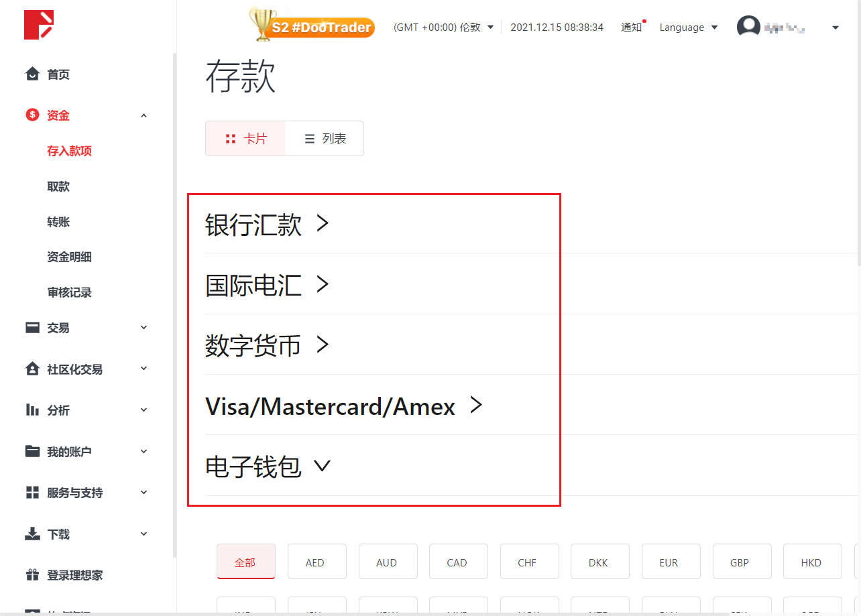861x616 pixels.
Task: Select the 全部 currency filter
Action: [x=245, y=562]
